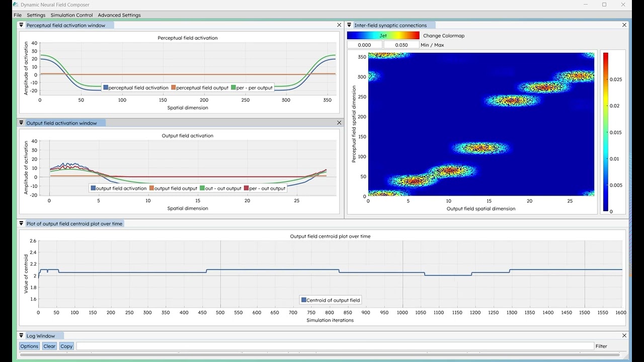Click the 'Perceptual field activation' plot title
This screenshot has height=362, width=644.
click(188, 38)
